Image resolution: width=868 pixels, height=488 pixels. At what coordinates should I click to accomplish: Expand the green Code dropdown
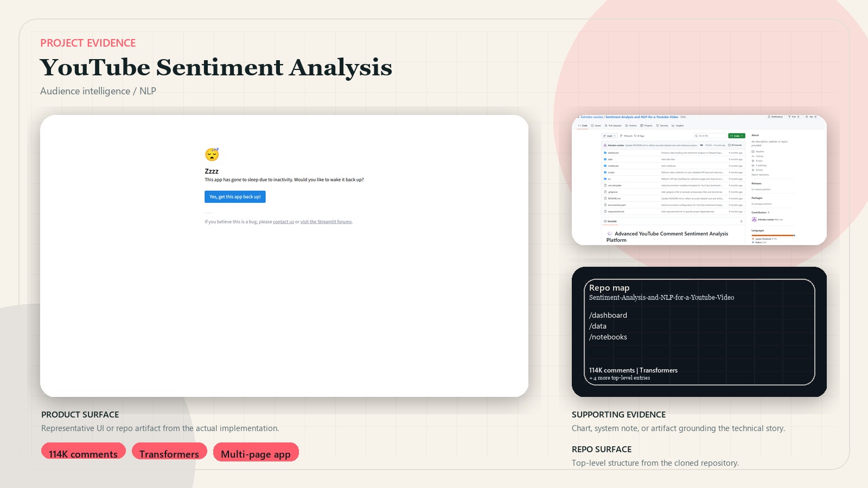[737, 136]
